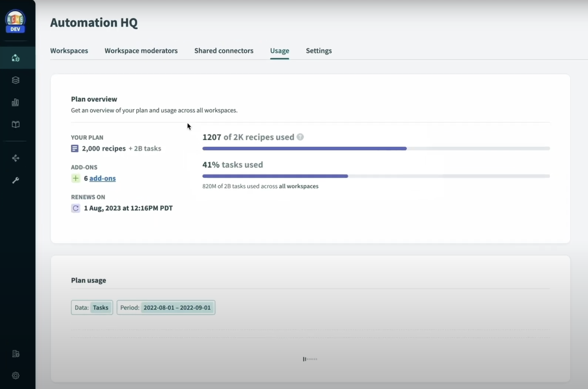Click the renewal refresh icon next to renewal date

coord(76,208)
